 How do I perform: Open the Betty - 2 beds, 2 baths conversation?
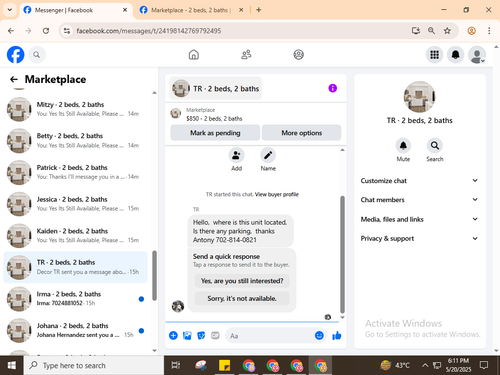[x=75, y=141]
